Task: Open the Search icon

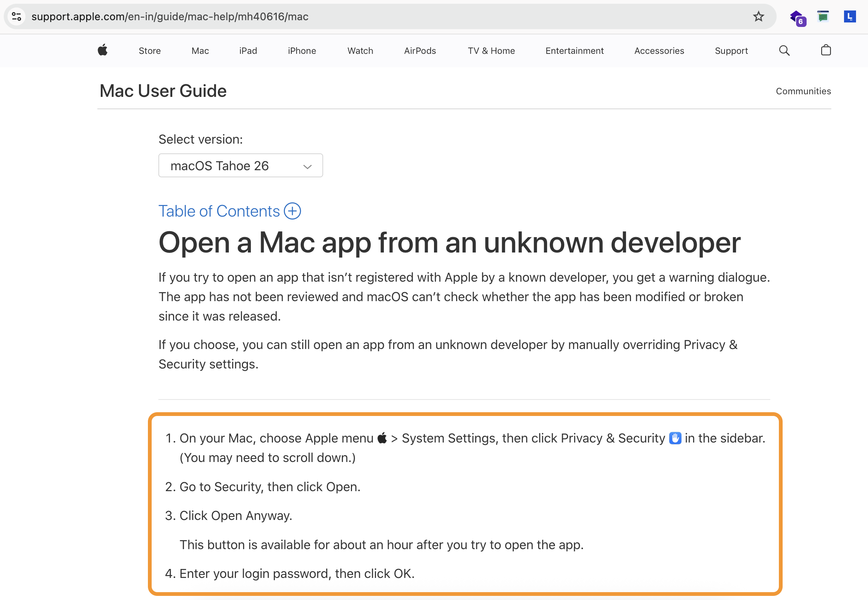Action: [x=784, y=50]
